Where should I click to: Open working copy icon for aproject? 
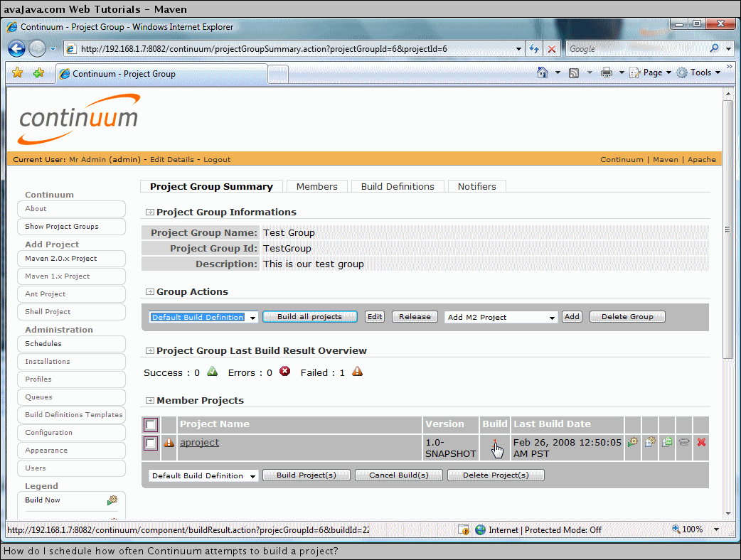[x=667, y=442]
